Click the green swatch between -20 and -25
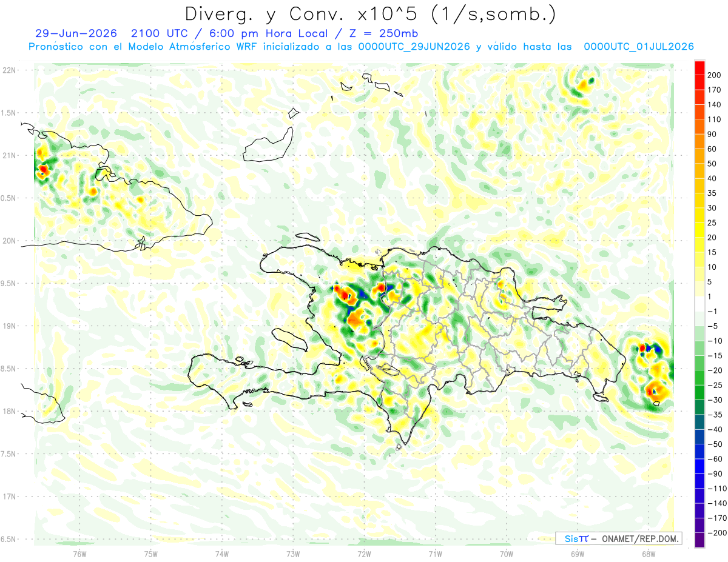 (700, 378)
